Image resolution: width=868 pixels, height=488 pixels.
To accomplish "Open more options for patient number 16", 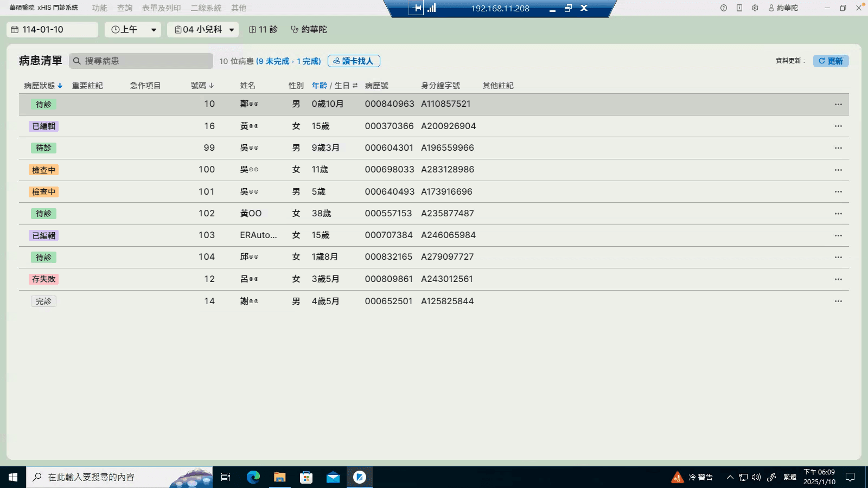I will point(838,126).
